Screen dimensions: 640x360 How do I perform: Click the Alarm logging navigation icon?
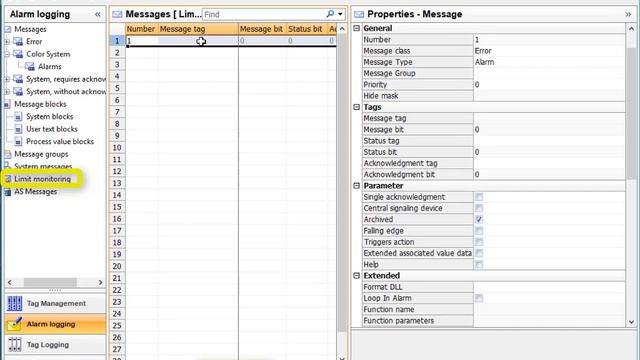(15, 324)
